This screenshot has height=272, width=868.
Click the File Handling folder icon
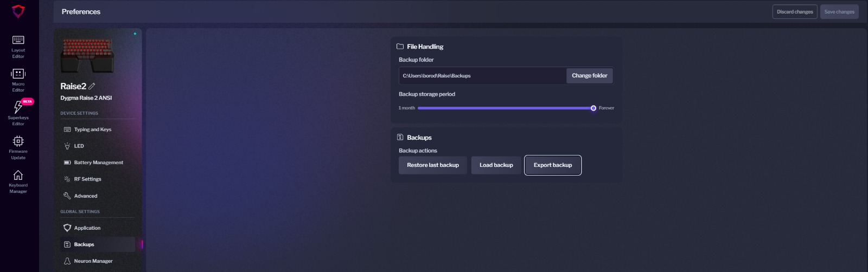tap(400, 47)
